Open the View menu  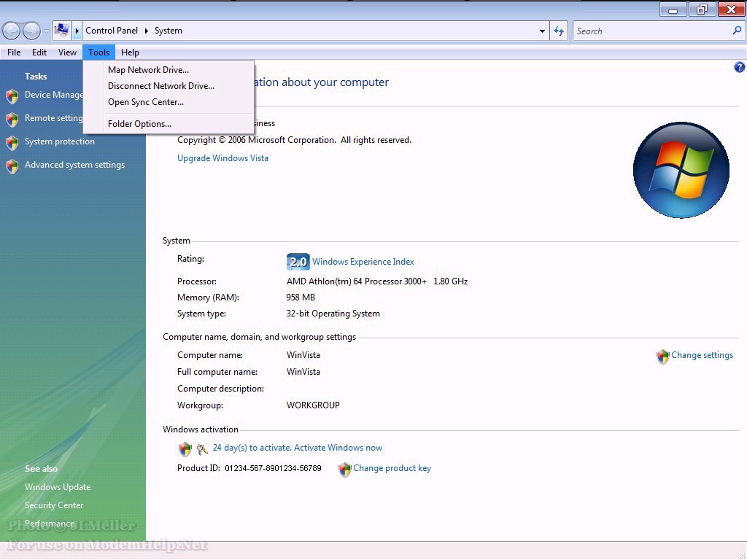(x=67, y=52)
